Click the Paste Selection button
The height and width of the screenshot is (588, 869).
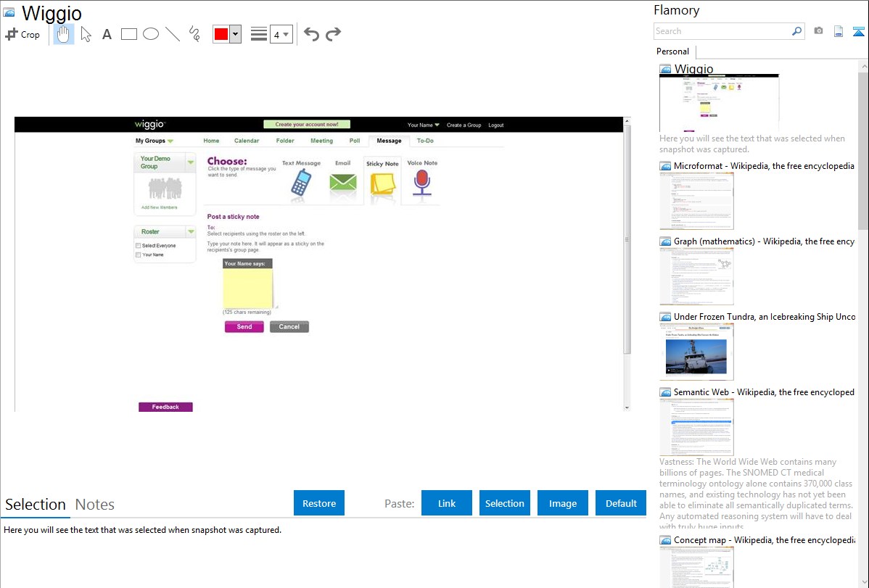[x=504, y=503]
